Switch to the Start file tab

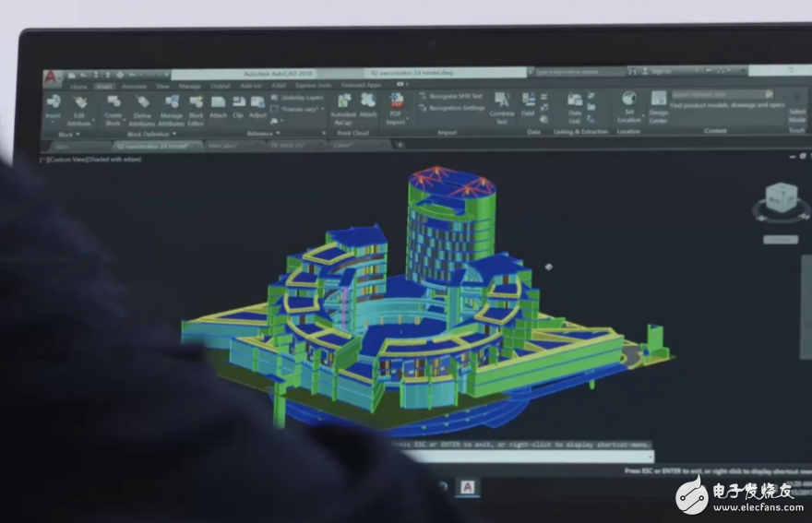(x=62, y=145)
